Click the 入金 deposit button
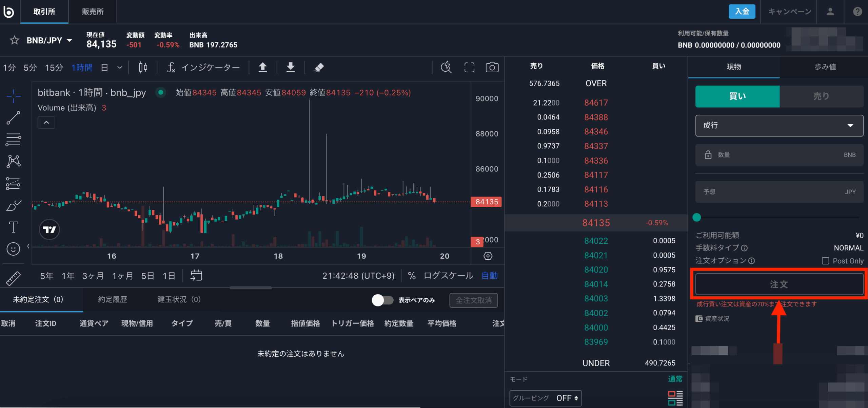This screenshot has height=408, width=868. 742,12
